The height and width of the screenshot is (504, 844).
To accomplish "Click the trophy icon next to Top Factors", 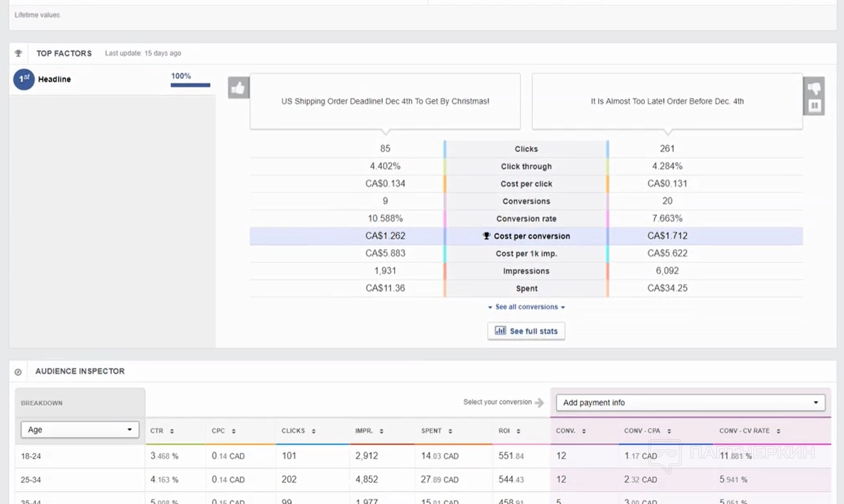I will pos(19,53).
